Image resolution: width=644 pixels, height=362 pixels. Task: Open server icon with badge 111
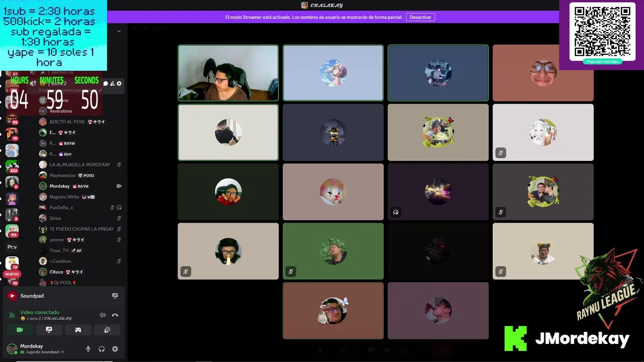pyautogui.click(x=12, y=231)
